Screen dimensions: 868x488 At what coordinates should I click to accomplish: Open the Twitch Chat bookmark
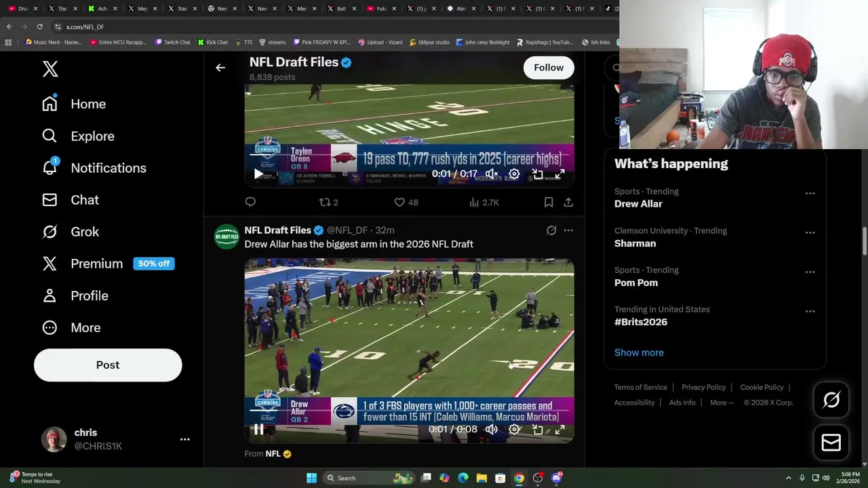[173, 42]
